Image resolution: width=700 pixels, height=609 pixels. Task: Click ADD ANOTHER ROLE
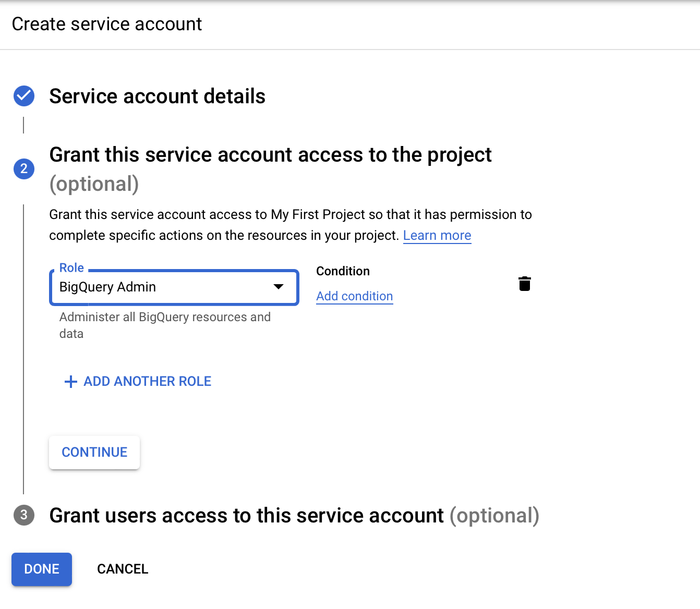(147, 381)
